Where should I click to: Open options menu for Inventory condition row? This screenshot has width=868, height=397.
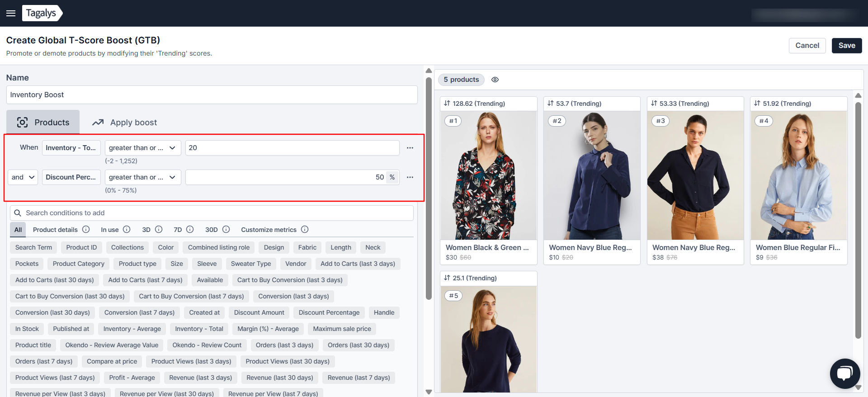[410, 148]
